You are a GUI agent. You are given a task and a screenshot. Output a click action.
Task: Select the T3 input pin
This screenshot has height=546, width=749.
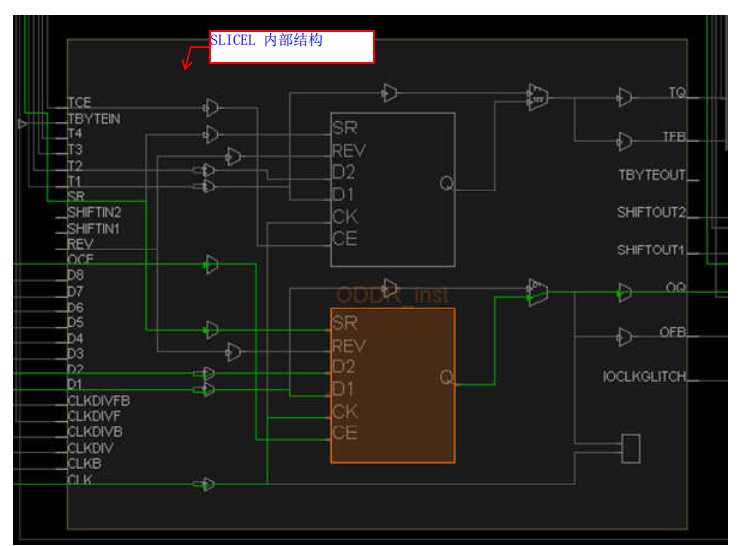tap(75, 150)
